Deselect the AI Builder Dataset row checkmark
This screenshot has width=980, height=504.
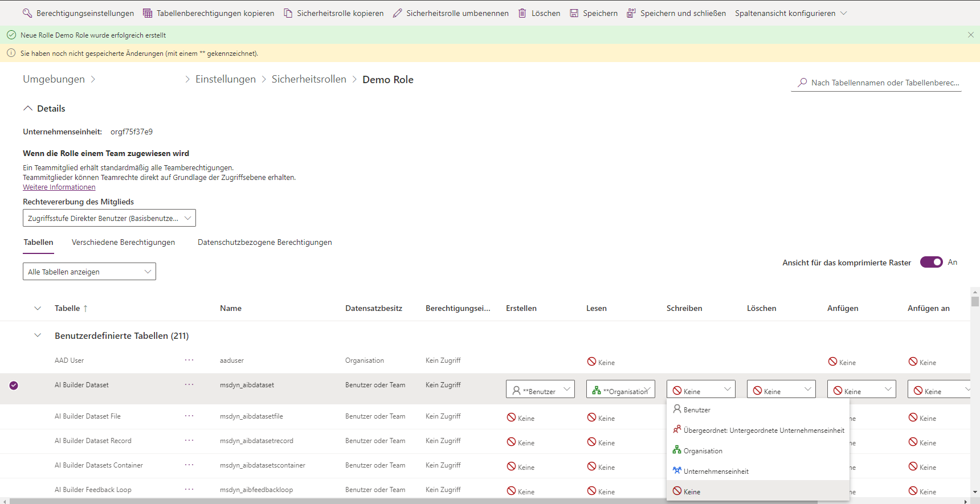pos(14,386)
